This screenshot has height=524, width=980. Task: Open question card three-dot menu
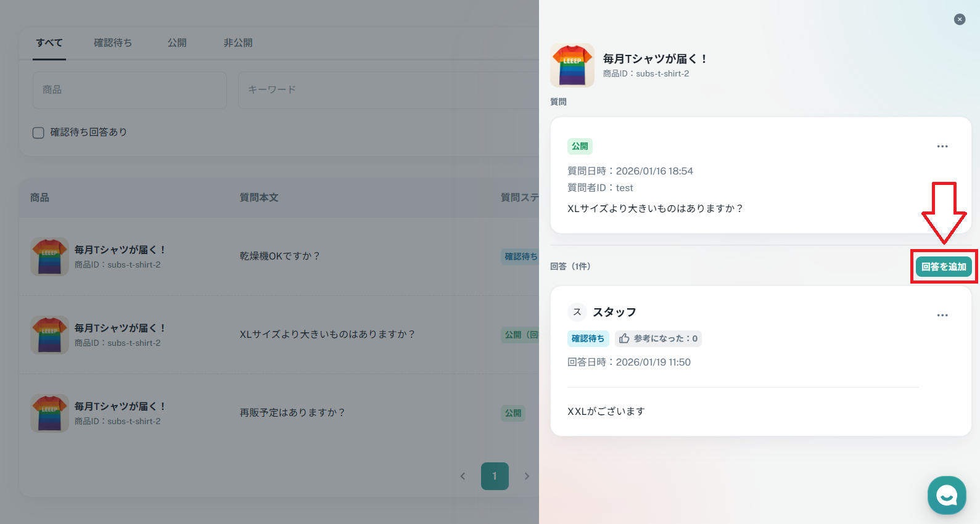pos(942,146)
